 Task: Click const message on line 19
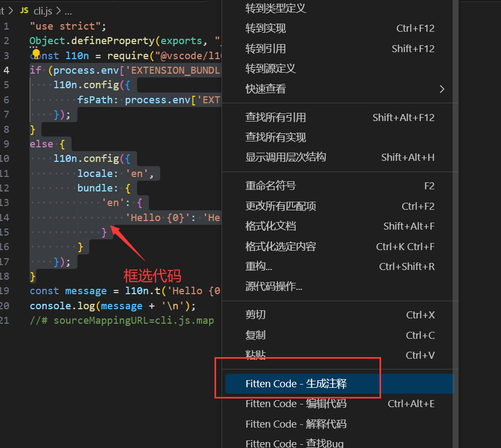68,291
